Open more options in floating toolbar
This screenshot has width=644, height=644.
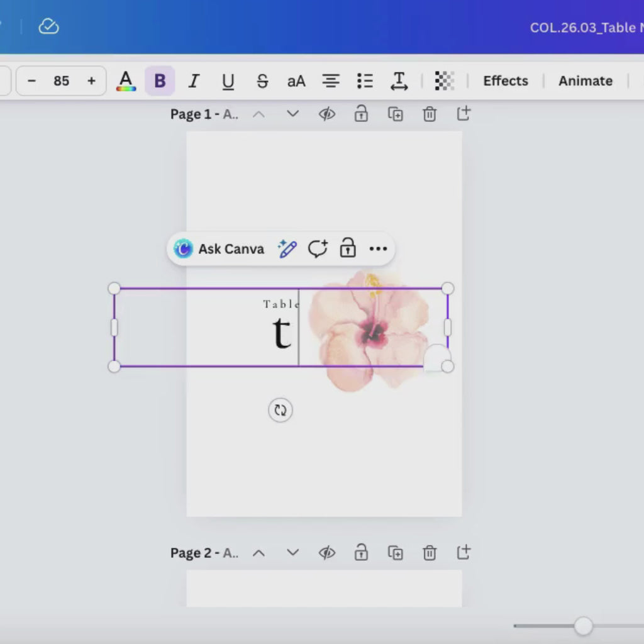click(x=378, y=248)
